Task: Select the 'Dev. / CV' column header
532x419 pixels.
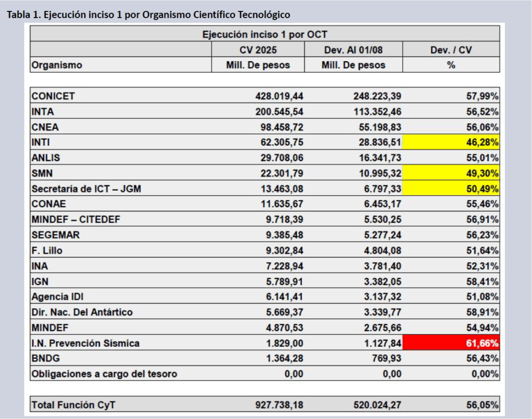Action: (450, 50)
